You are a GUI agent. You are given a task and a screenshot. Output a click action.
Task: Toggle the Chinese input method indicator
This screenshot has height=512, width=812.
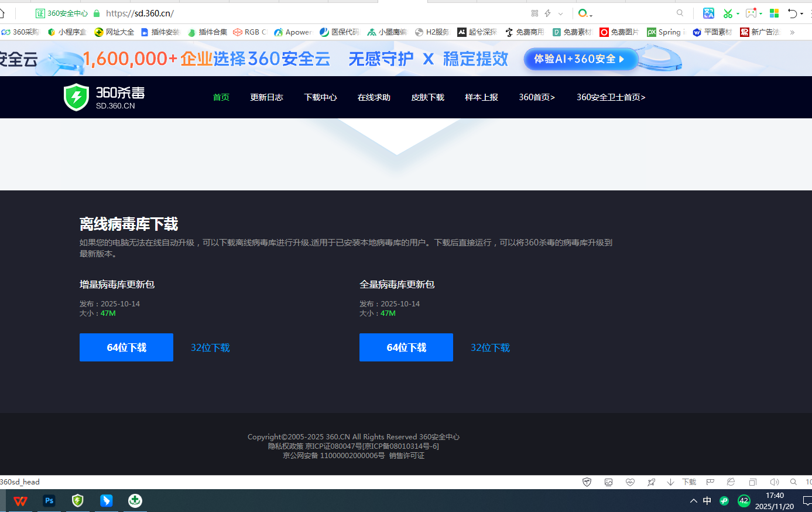click(707, 501)
